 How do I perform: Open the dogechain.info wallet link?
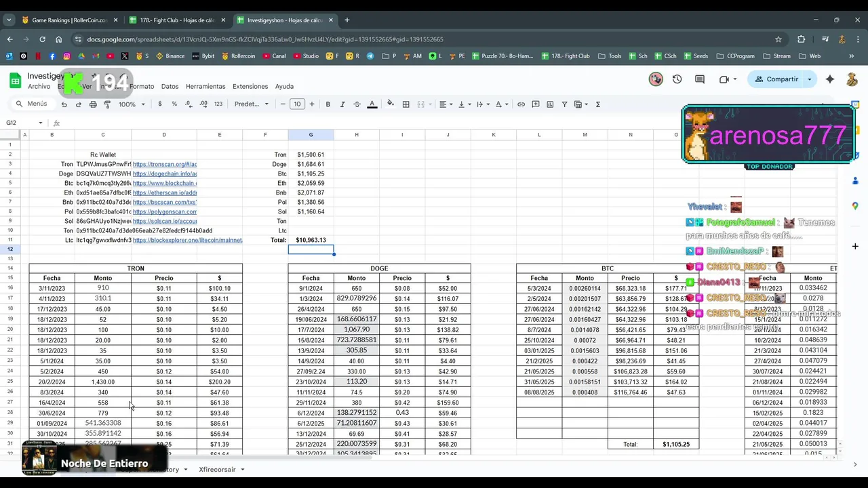click(165, 174)
